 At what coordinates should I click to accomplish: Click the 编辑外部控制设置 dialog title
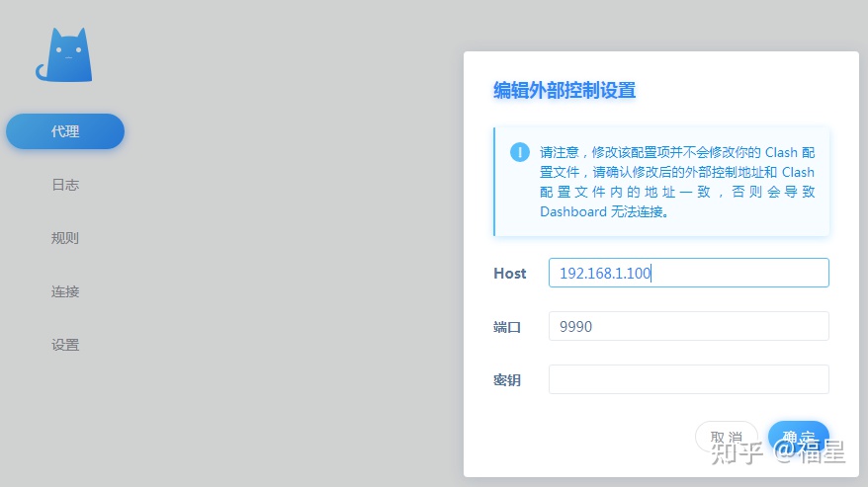tap(564, 90)
